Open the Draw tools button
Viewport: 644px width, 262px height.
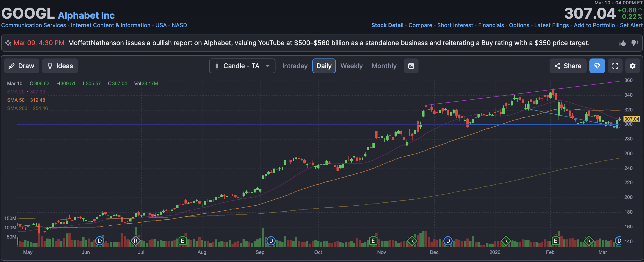click(21, 66)
